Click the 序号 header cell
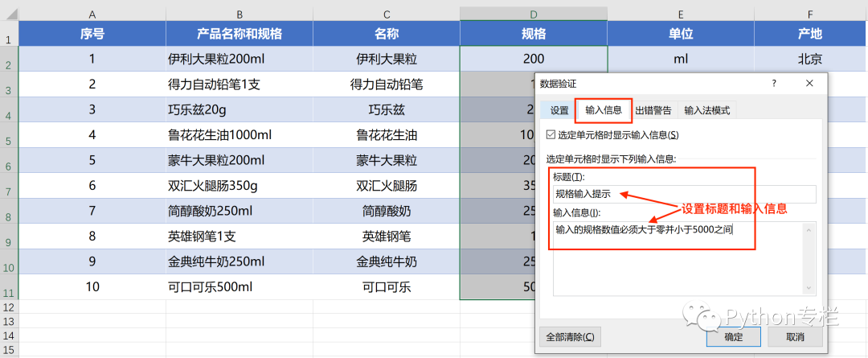The height and width of the screenshot is (358, 868). click(x=92, y=34)
